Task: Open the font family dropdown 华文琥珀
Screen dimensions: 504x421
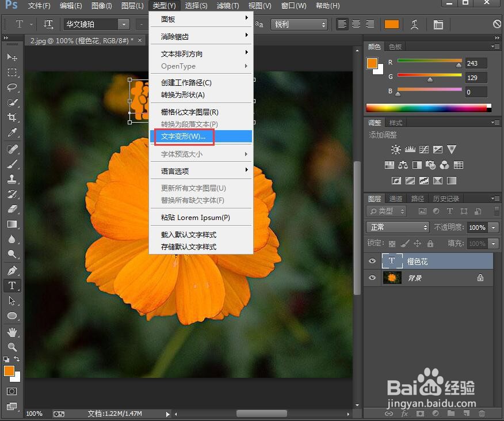Action: [124, 24]
